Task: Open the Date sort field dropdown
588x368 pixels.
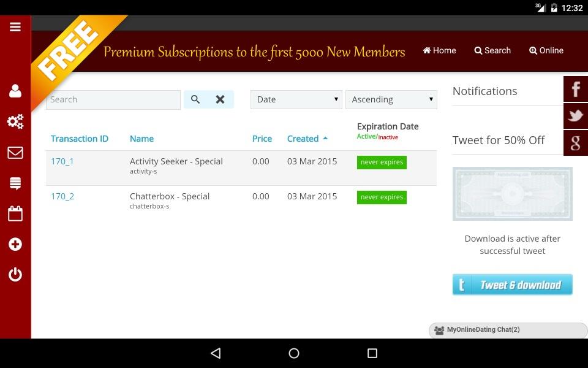Action: 296,99
